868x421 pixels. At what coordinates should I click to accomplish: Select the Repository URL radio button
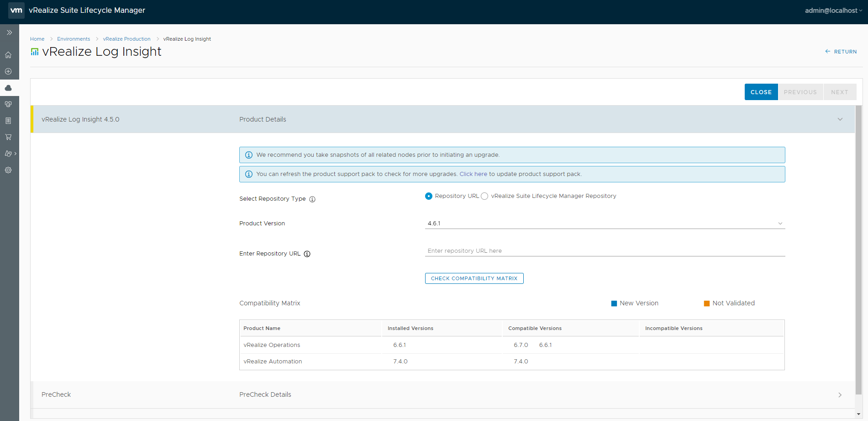click(429, 196)
